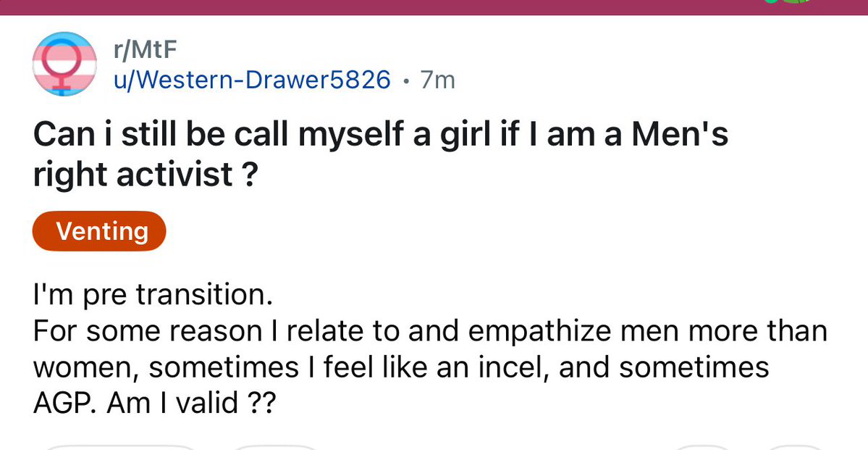Click the green circle icon in top header
Screen dimensions: 868x450
(x=771, y=1)
